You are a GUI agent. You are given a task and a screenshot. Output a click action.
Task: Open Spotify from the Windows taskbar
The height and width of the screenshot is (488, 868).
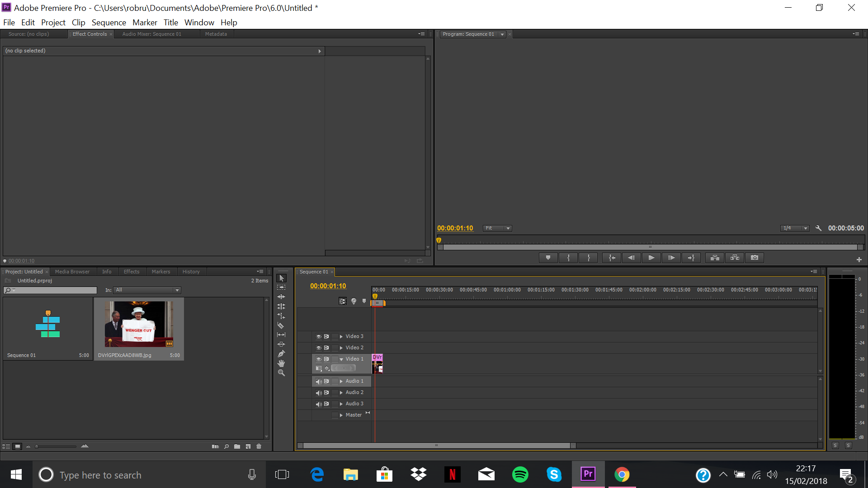click(520, 474)
